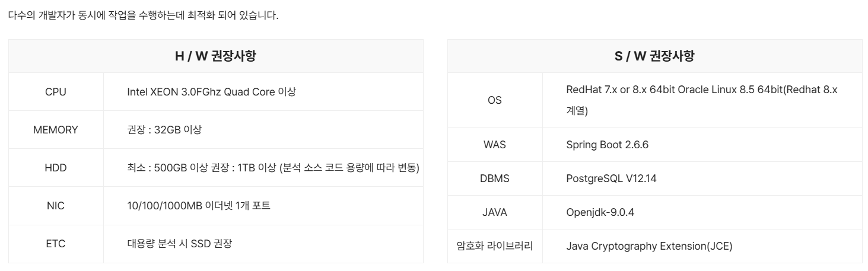Select the OS row label

point(494,100)
